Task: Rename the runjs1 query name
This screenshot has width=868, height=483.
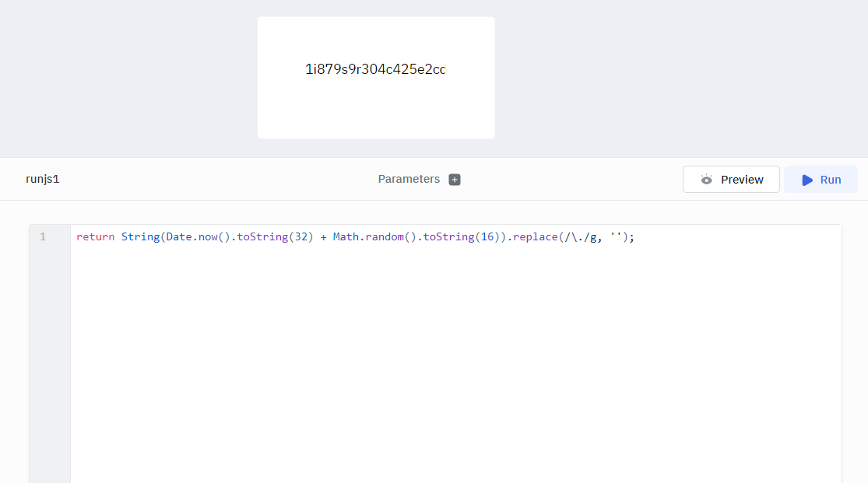Action: point(43,179)
